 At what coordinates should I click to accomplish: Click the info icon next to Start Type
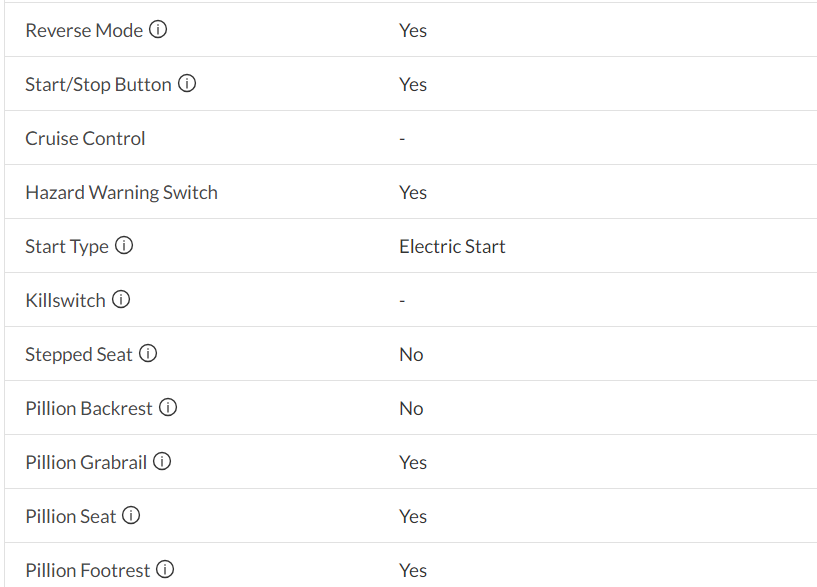coord(124,246)
